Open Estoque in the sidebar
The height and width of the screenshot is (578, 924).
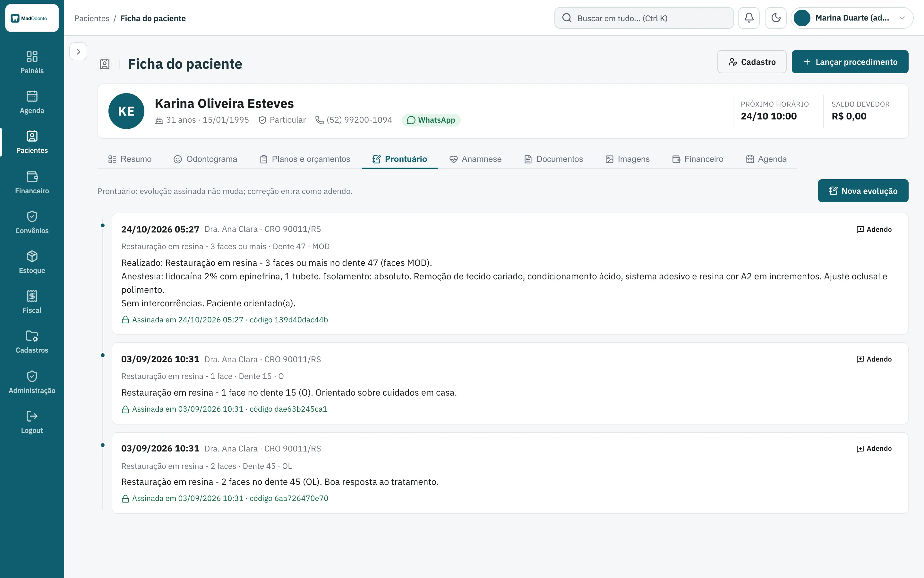pos(32,262)
